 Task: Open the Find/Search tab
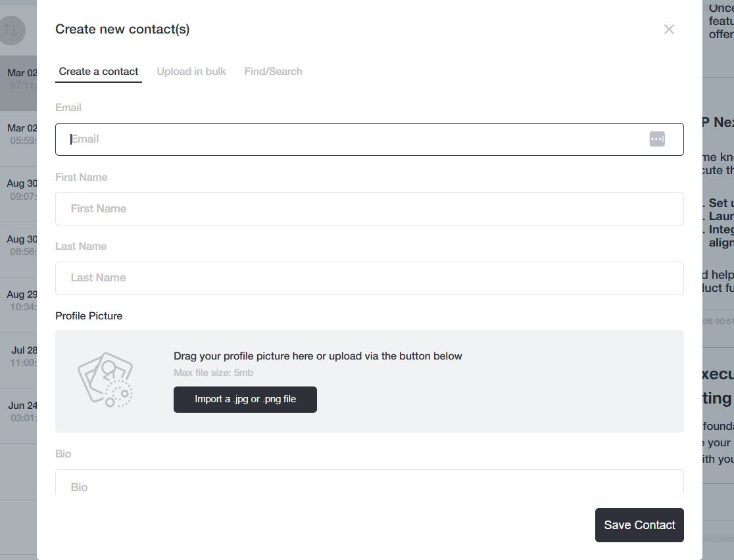[x=273, y=72]
